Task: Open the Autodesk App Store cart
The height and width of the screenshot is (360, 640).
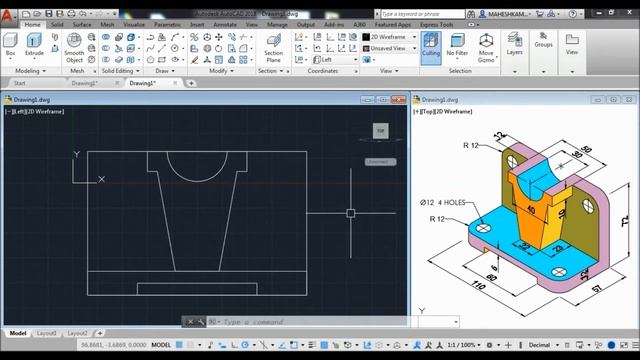Action: click(540, 14)
